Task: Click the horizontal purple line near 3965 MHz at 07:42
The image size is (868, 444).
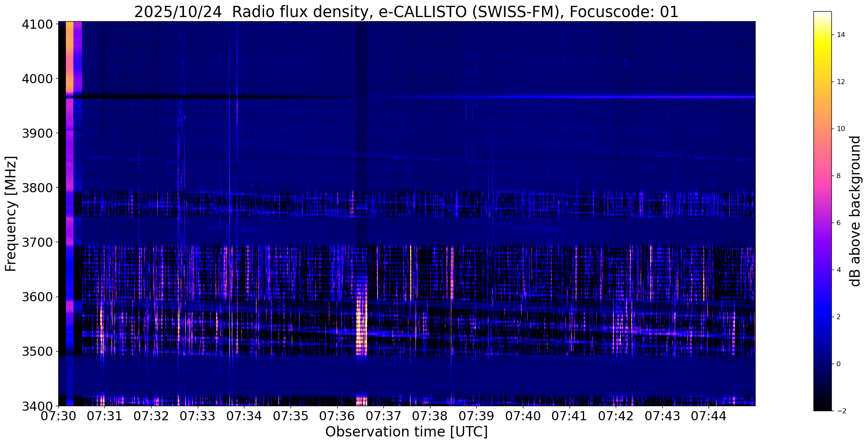Action: [x=616, y=97]
